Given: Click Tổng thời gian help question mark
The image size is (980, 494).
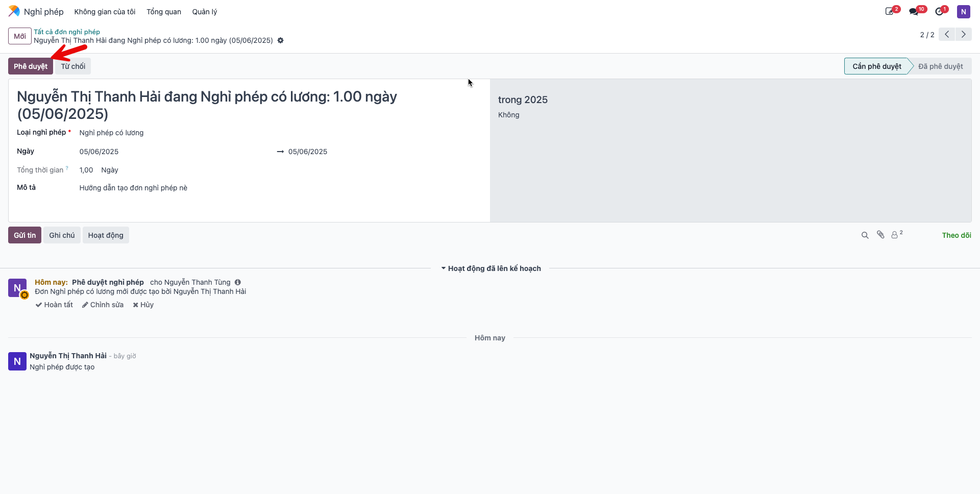Looking at the screenshot, I should click(67, 168).
